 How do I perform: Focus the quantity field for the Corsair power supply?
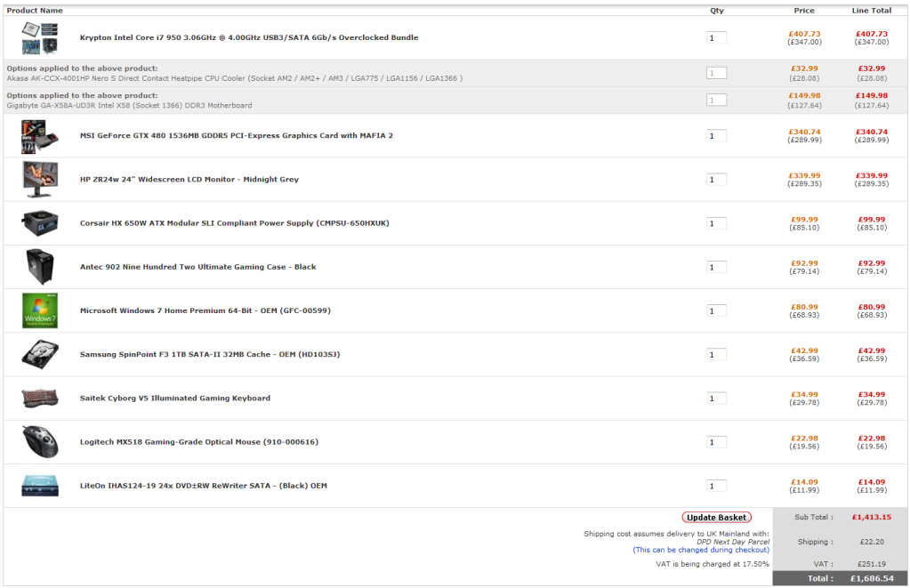pos(717,223)
